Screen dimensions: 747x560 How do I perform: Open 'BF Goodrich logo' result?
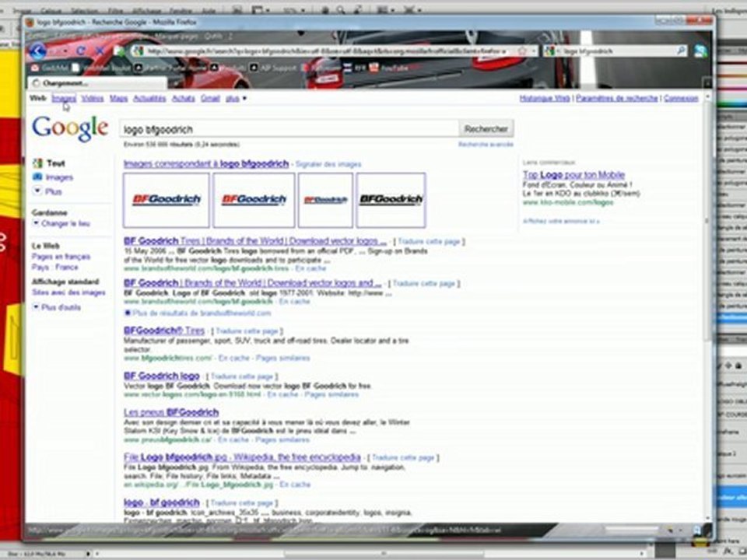click(x=162, y=376)
